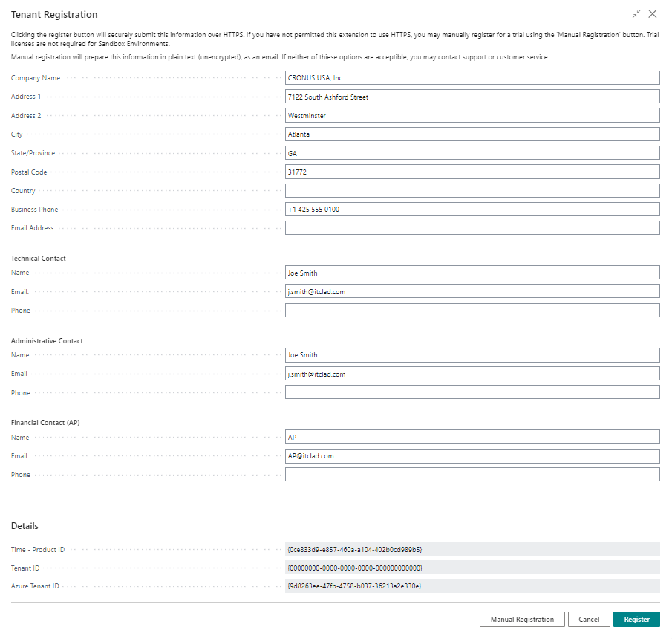The image size is (672, 639).
Task: Click the empty Email Address field
Action: point(472,227)
